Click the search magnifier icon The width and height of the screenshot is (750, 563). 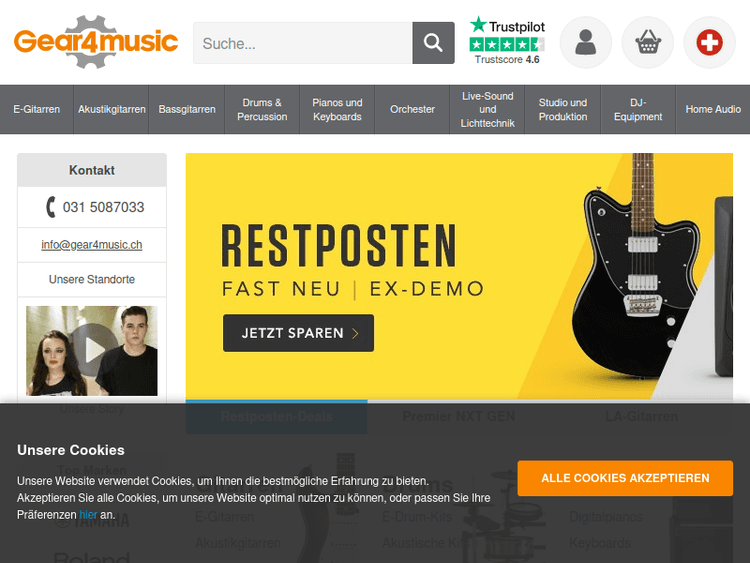[x=433, y=43]
